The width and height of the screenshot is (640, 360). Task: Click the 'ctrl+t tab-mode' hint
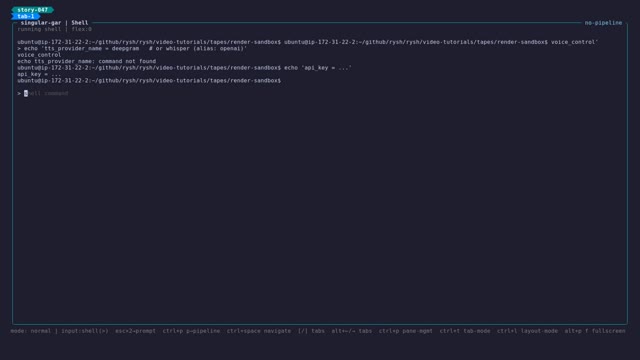(464, 331)
